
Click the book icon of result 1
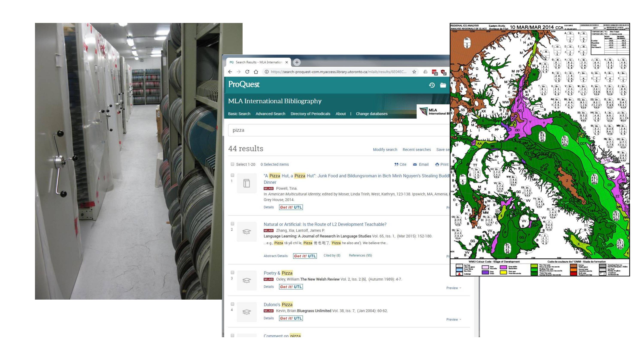247,183
